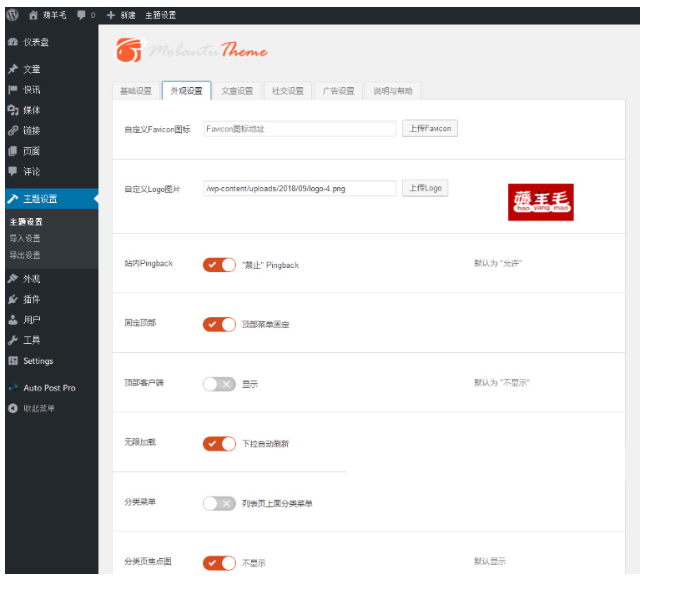
Task: Click the WordPress logo in admin bar
Action: pos(12,16)
